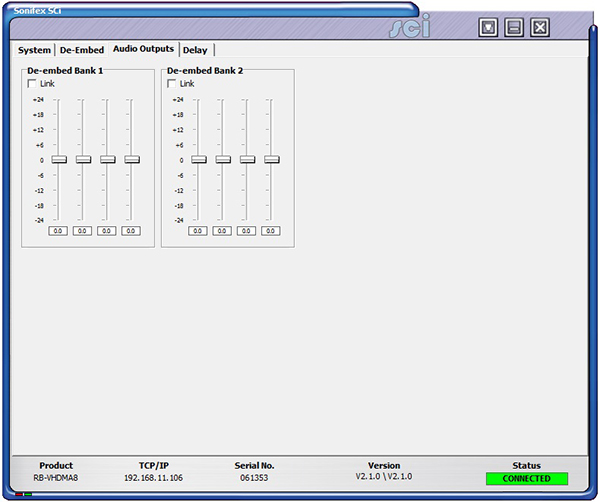Switch to the System tab

pos(34,50)
